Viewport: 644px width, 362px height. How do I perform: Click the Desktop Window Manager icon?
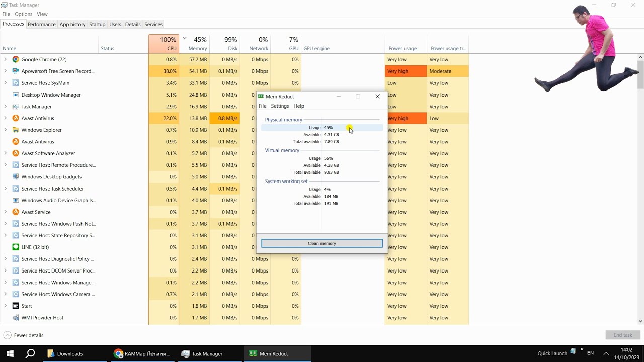tap(16, 95)
